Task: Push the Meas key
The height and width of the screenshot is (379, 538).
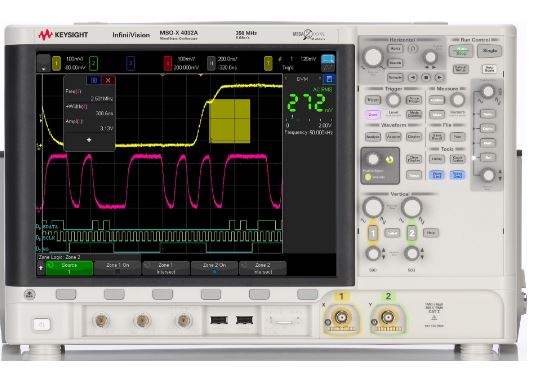Action: (x=437, y=115)
